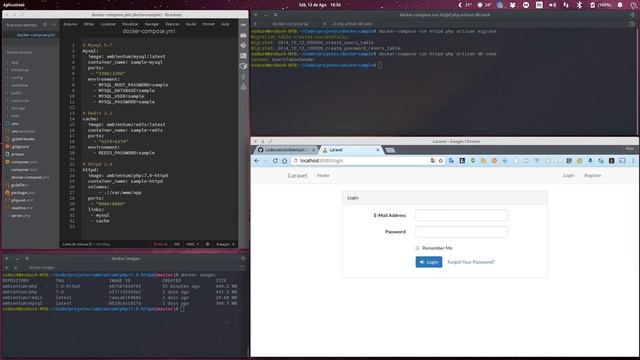Expand the config folder in Brackets
This screenshot has height=360, width=640.
pyautogui.click(x=17, y=78)
